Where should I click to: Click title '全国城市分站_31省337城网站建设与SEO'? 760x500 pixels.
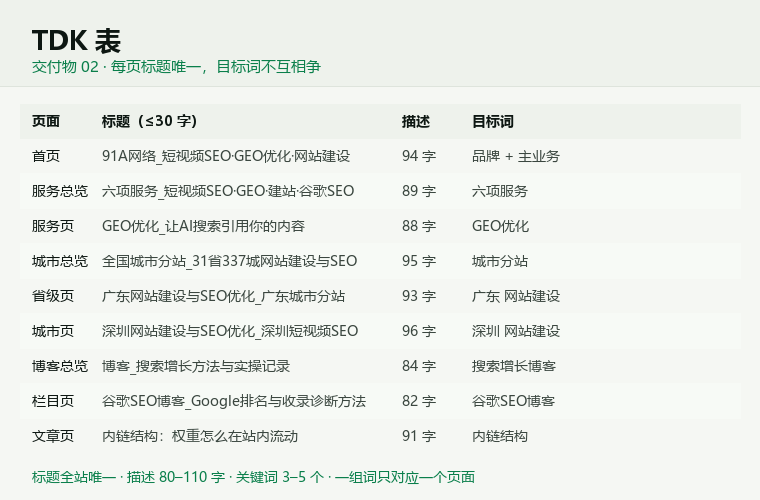pyautogui.click(x=229, y=261)
